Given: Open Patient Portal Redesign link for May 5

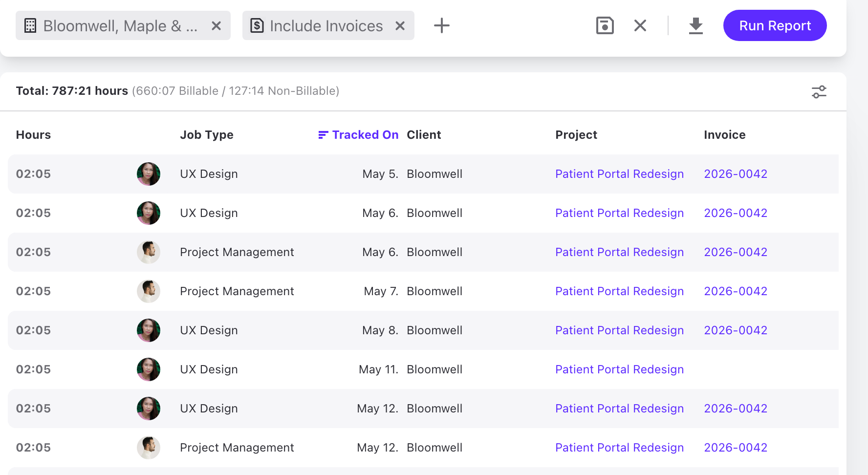Looking at the screenshot, I should click(x=619, y=174).
